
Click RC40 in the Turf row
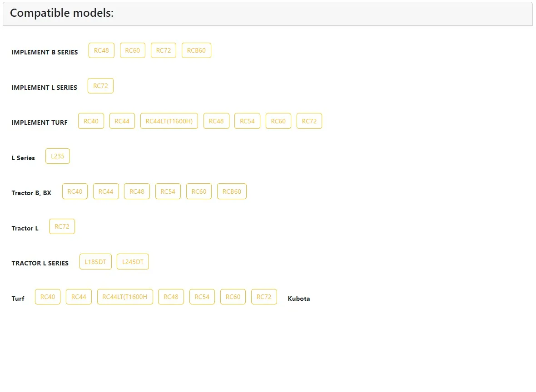click(48, 297)
